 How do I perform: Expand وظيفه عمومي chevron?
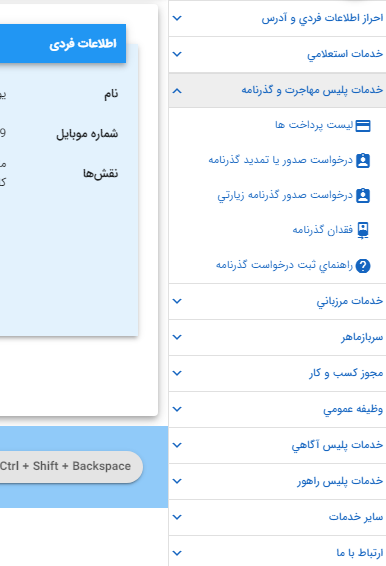(x=177, y=409)
